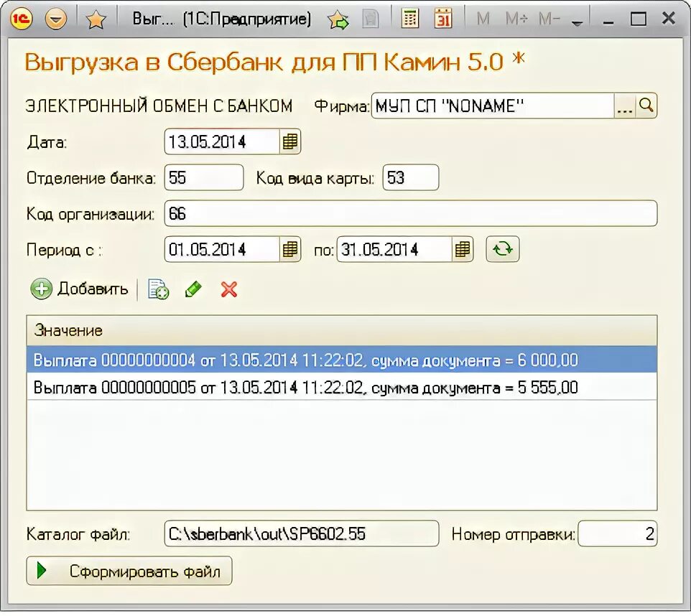The width and height of the screenshot is (691, 616).
Task: Click the Период с start date field
Action: 222,249
